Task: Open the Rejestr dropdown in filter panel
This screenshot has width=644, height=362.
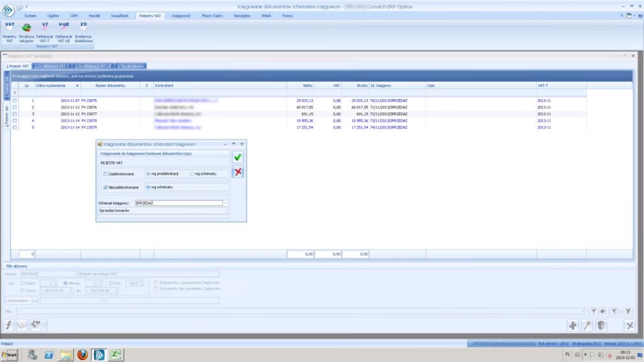Action: 76,274
